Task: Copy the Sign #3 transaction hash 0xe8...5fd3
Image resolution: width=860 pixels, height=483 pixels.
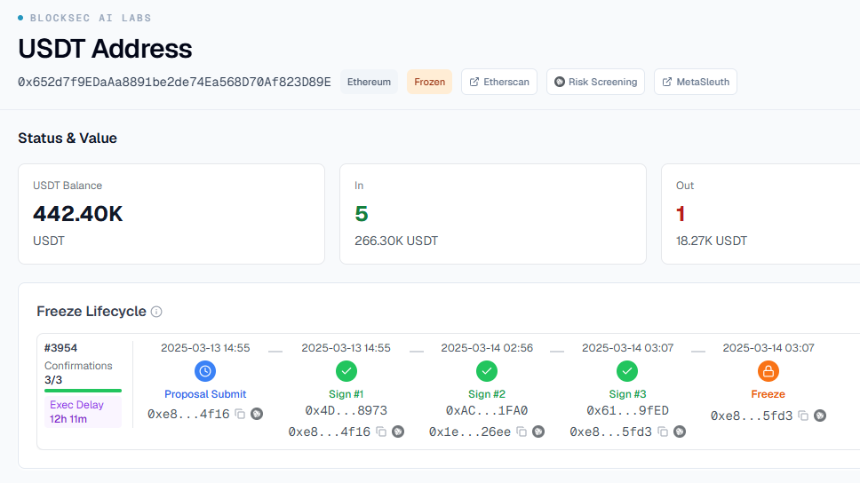Action: click(x=663, y=432)
